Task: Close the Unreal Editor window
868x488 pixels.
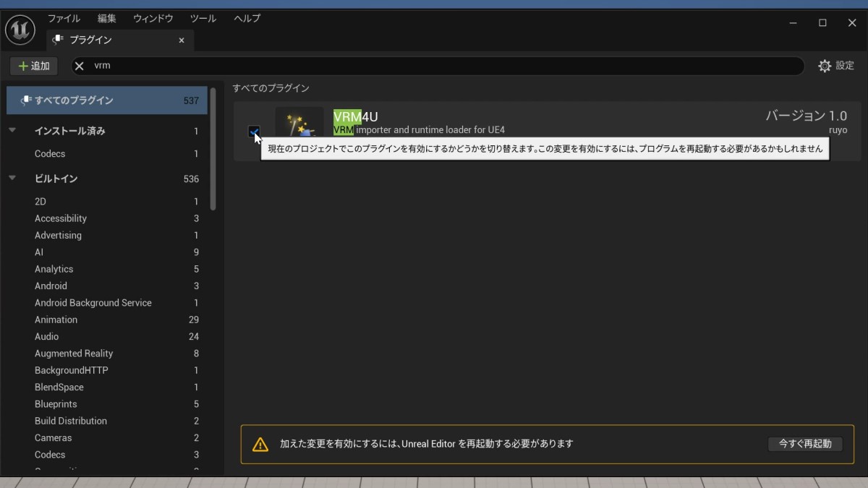Action: pyautogui.click(x=852, y=23)
